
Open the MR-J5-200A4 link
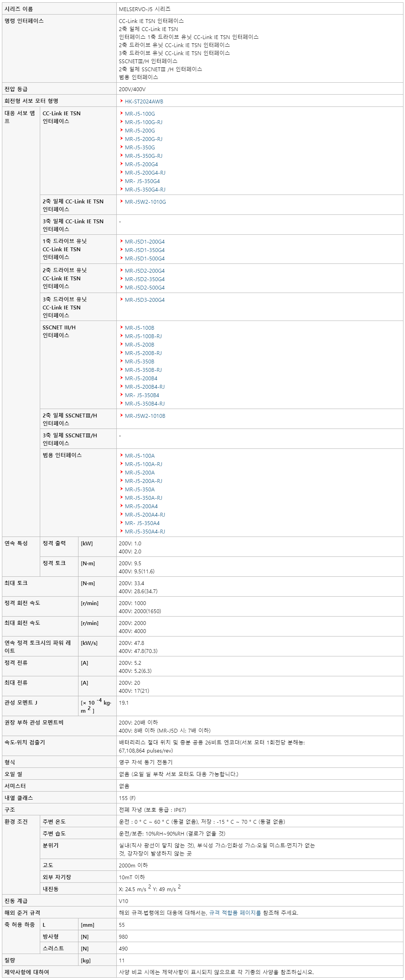[x=141, y=506]
